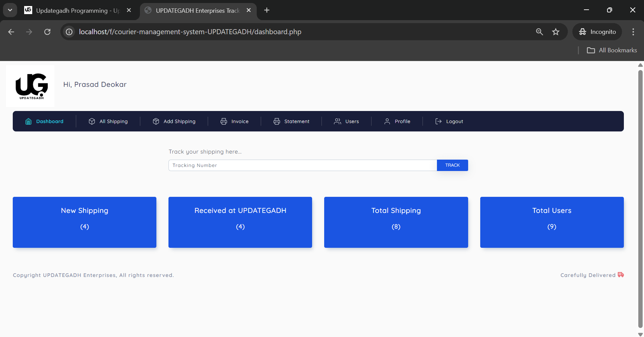This screenshot has width=644, height=337.
Task: Click the UPDATEGADH logo image
Action: tap(30, 86)
